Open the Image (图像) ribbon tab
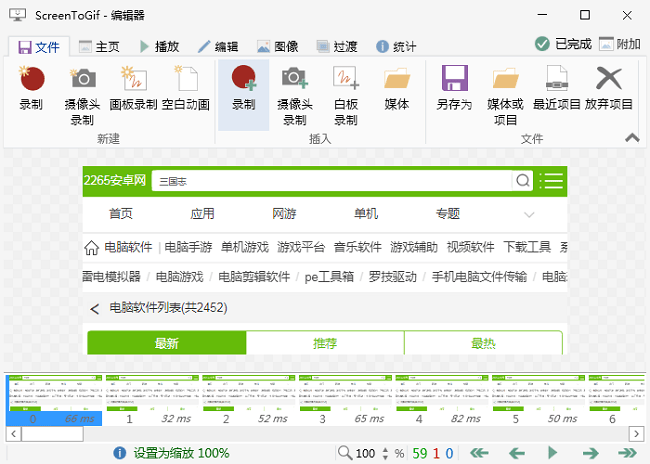Viewport: 650px width, 464px height. tap(277, 46)
